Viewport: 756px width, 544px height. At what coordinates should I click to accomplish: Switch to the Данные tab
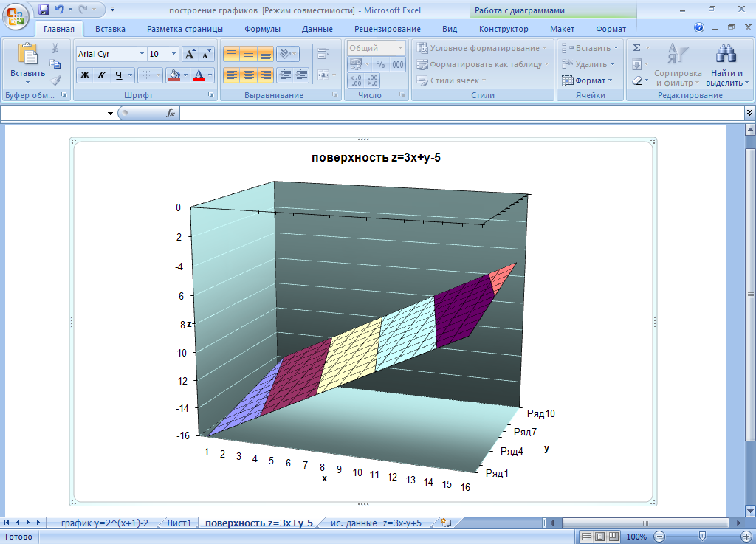click(317, 29)
